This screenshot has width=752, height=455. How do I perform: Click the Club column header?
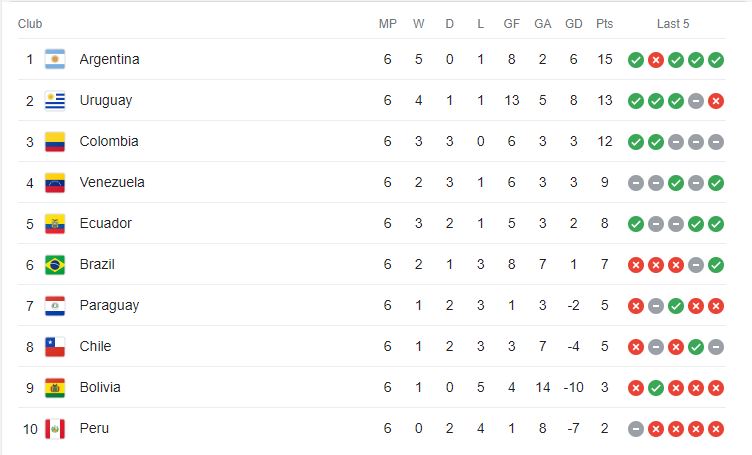pyautogui.click(x=30, y=24)
